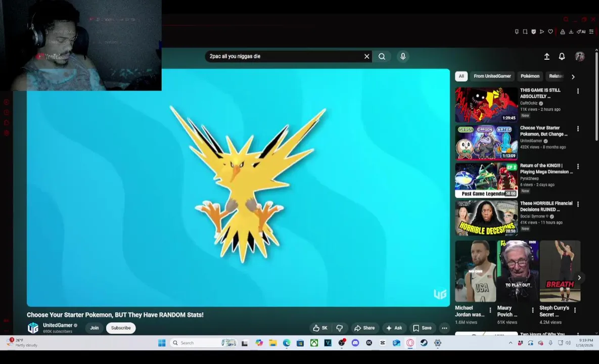The height and width of the screenshot is (364, 599).
Task: Open the browser profile icon
Action: 563,32
